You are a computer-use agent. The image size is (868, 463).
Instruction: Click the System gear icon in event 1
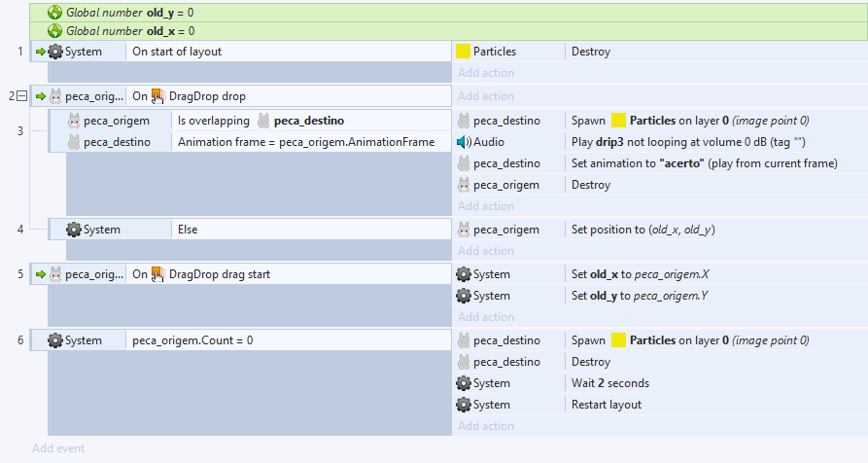tap(55, 52)
